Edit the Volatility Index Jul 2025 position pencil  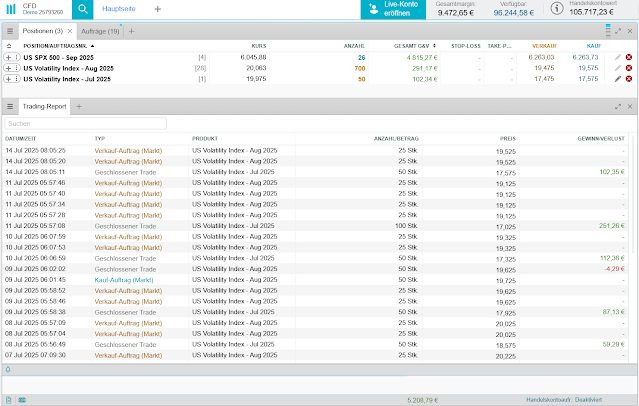tap(618, 79)
